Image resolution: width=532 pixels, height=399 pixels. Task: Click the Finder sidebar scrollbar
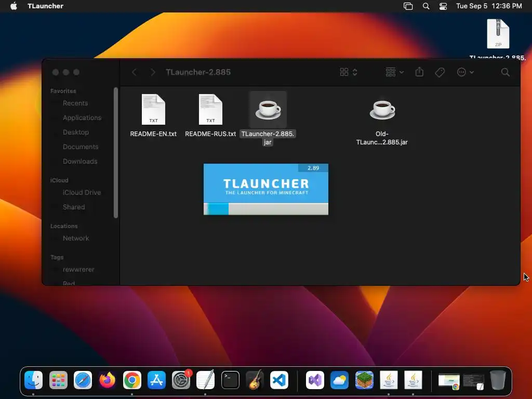tap(116, 153)
